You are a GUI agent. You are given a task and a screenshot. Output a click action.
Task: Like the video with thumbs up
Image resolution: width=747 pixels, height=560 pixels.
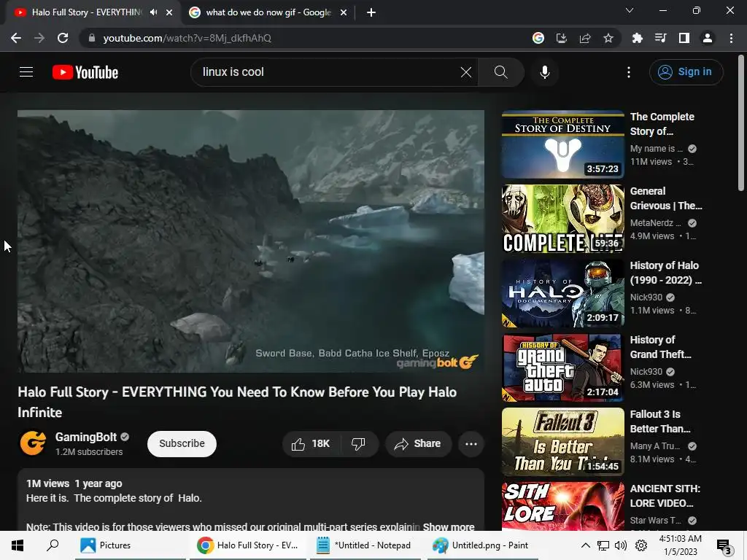pos(311,444)
